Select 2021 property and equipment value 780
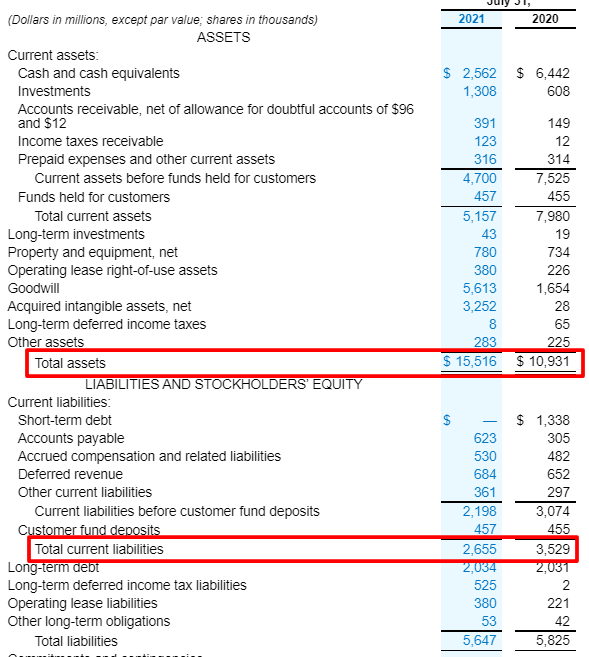Image resolution: width=589 pixels, height=657 pixels. [x=485, y=253]
